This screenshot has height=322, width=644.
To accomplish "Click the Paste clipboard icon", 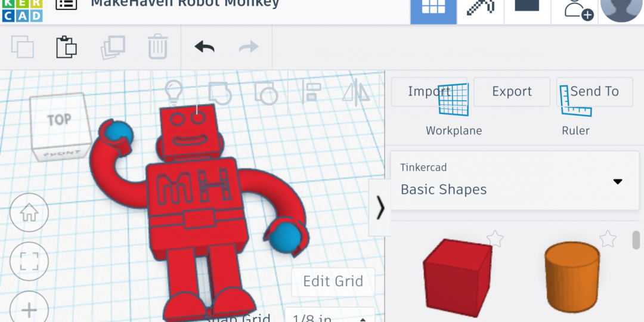I will 67,47.
